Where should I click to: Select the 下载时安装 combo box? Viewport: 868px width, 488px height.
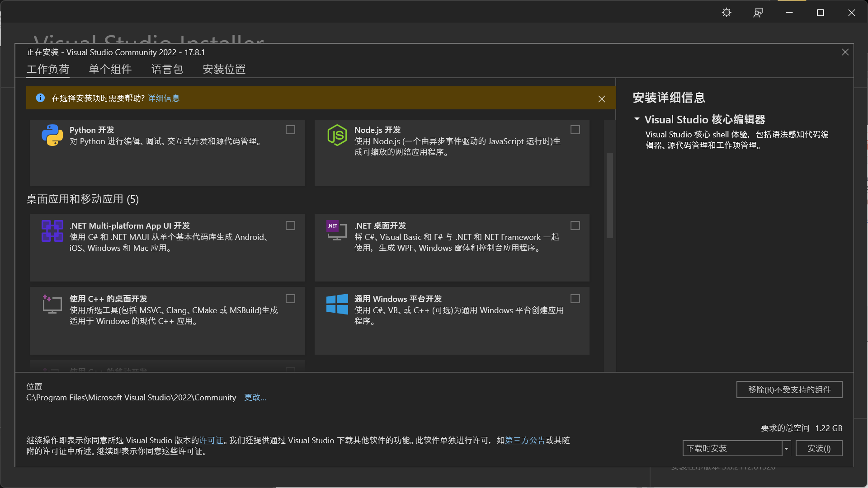pyautogui.click(x=732, y=448)
